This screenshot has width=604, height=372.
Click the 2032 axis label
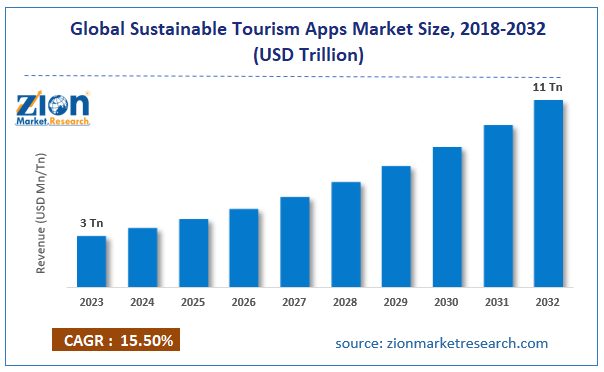(x=547, y=302)
